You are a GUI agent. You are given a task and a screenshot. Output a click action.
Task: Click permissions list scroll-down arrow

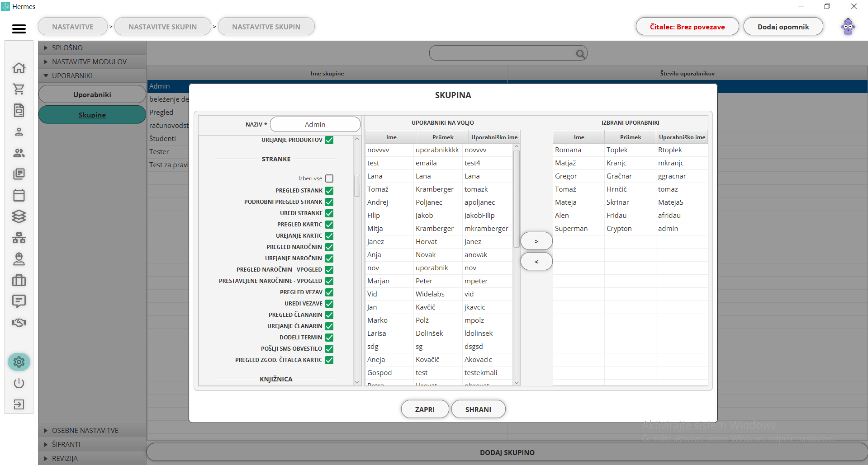coord(357,382)
